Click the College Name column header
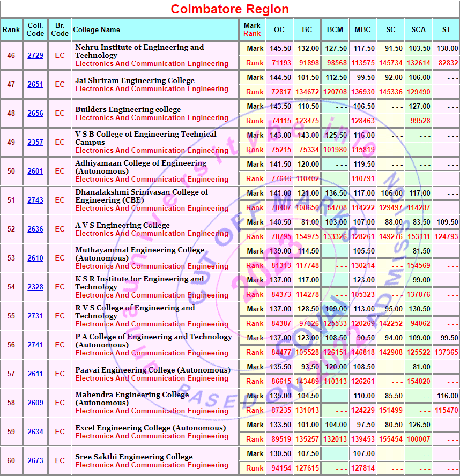Screen dimensions: 460x476 pyautogui.click(x=97, y=29)
